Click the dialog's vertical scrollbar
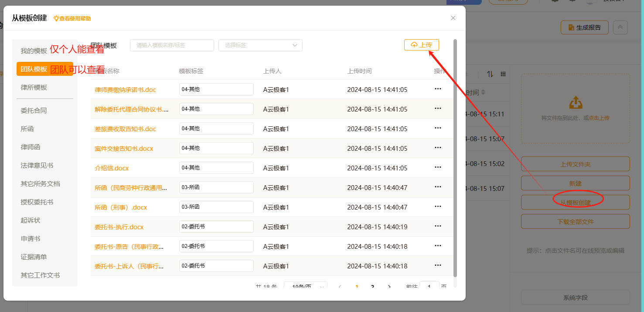Image resolution: width=644 pixels, height=312 pixels. tap(455, 157)
